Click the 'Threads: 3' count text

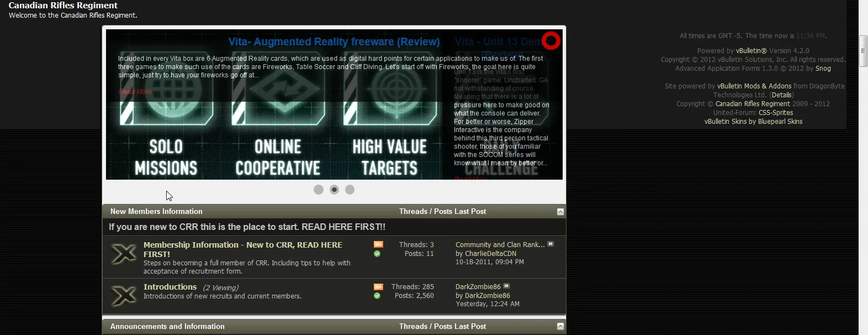pos(416,245)
